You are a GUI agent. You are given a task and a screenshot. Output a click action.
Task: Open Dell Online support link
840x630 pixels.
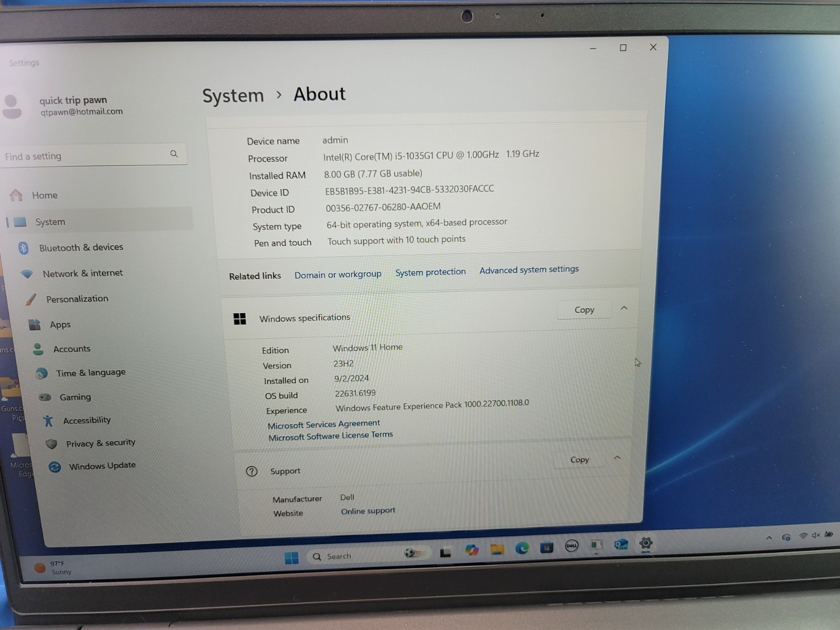368,511
